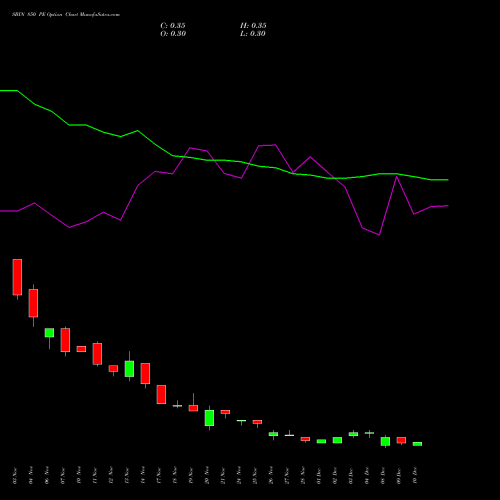Click the chart title text at top left

tap(66, 15)
